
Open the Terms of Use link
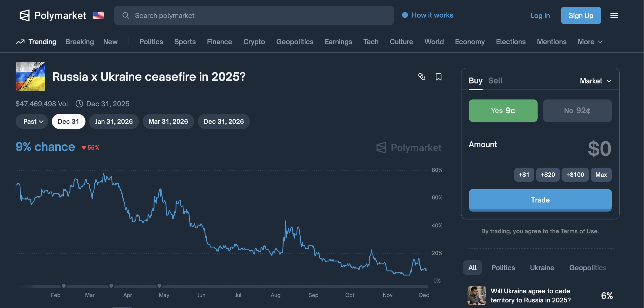point(579,231)
